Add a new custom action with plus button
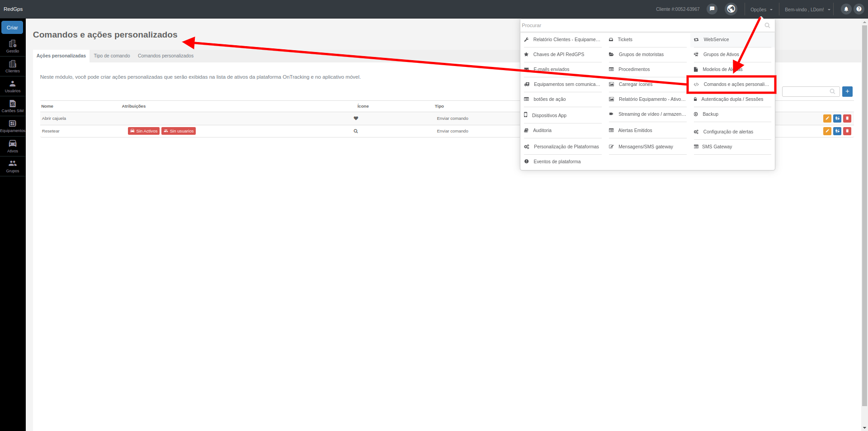This screenshot has width=868, height=431. [847, 91]
